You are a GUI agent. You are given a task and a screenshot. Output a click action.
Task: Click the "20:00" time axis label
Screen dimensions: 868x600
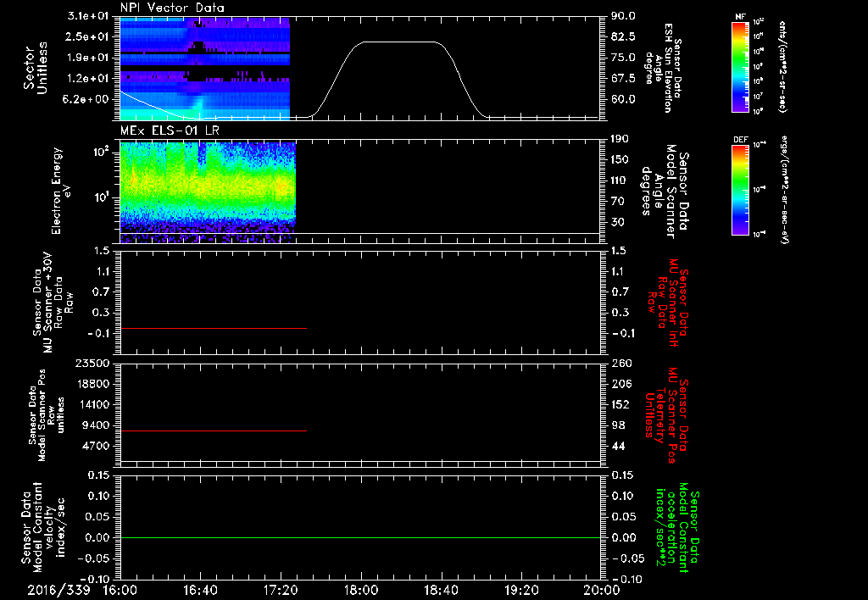click(x=602, y=590)
